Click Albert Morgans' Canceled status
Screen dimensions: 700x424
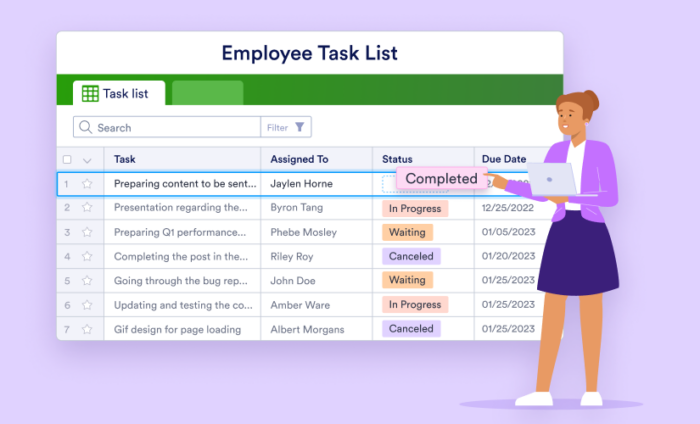(x=411, y=328)
